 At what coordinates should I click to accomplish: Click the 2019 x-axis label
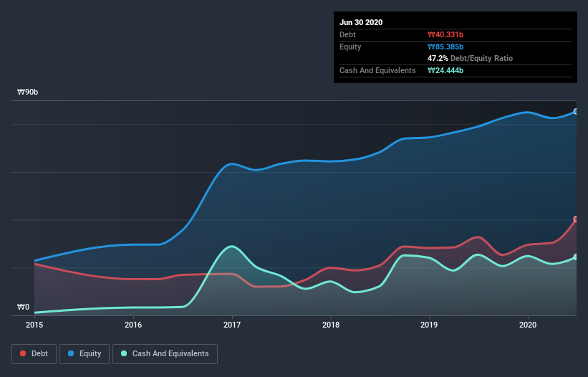pyautogui.click(x=429, y=325)
